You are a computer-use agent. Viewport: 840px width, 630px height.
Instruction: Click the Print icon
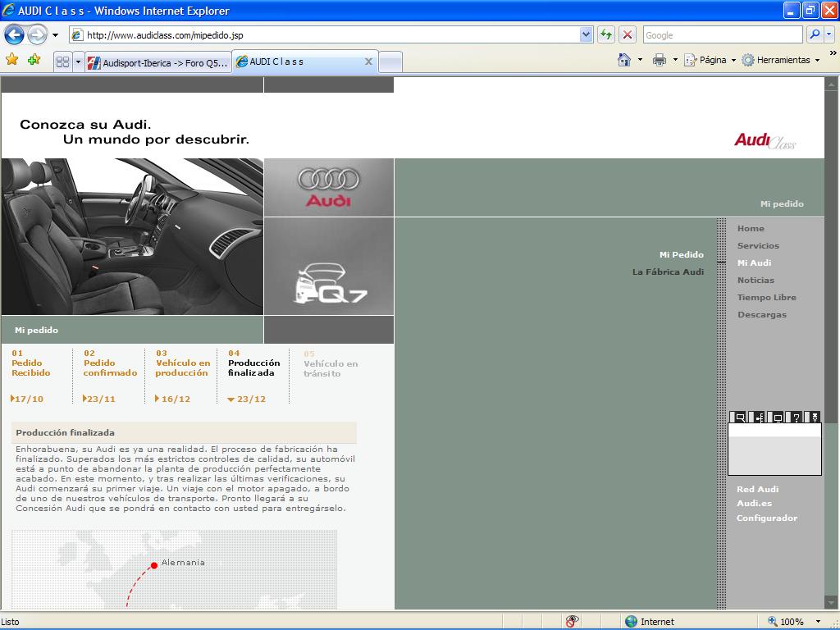pos(659,60)
